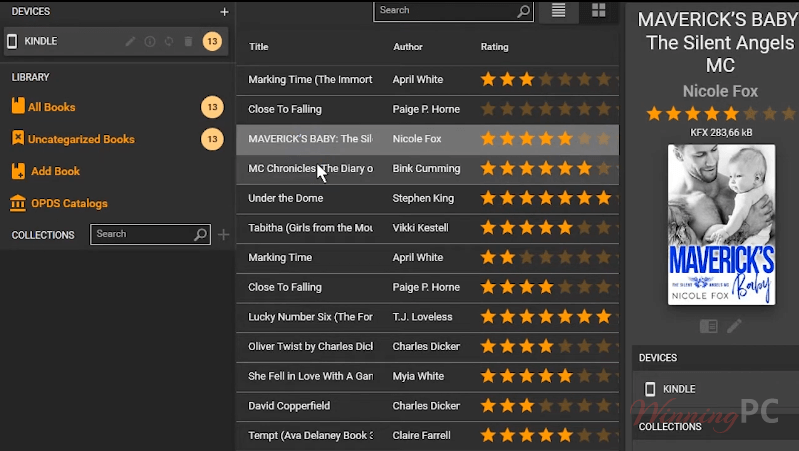Click author Bink Cumming cell

coord(426,169)
